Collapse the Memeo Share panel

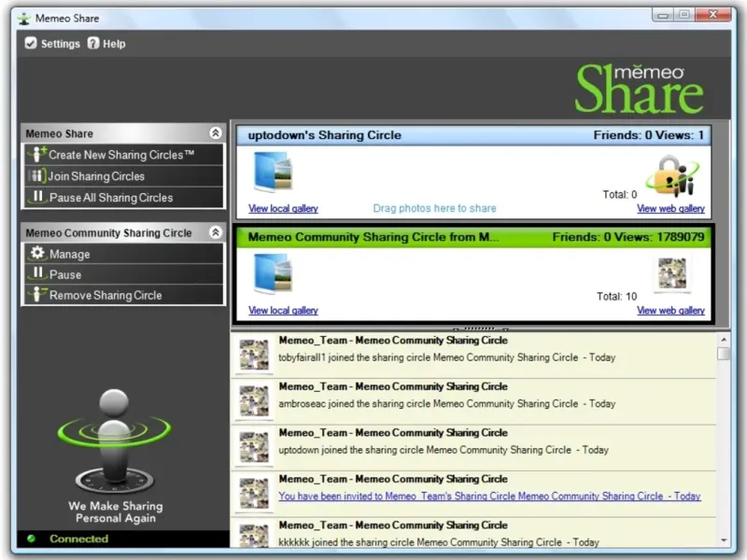click(x=216, y=133)
